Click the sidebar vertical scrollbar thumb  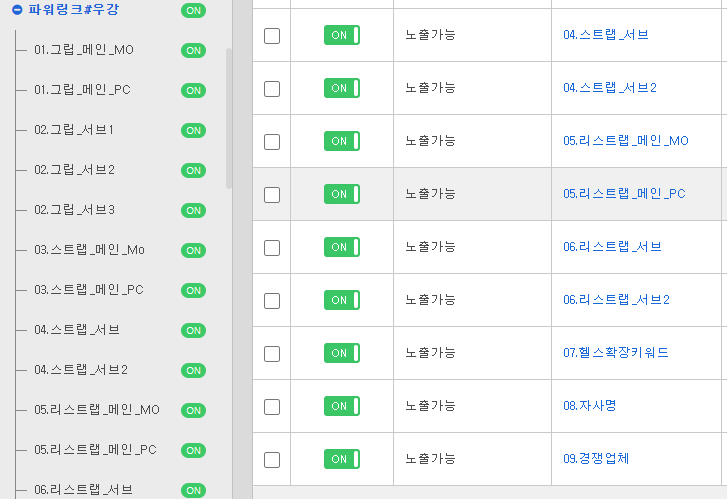point(229,118)
